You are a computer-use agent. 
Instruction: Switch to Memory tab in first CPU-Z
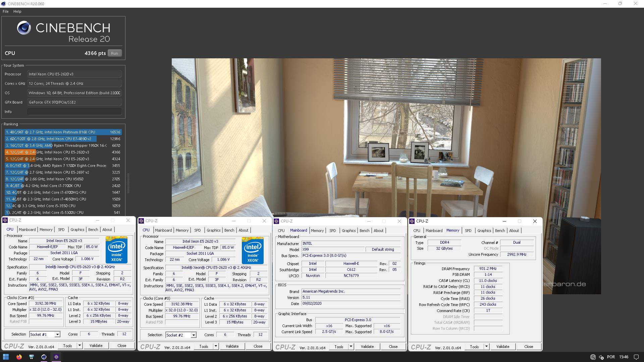click(x=46, y=230)
